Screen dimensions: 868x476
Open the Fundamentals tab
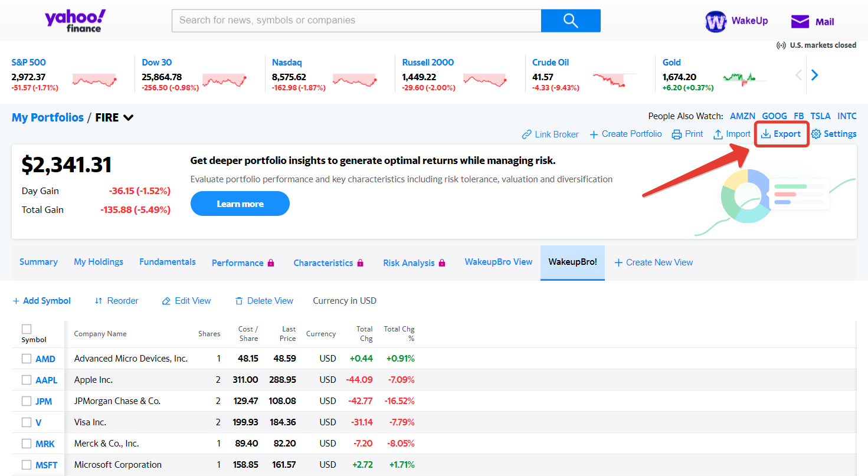(x=168, y=262)
